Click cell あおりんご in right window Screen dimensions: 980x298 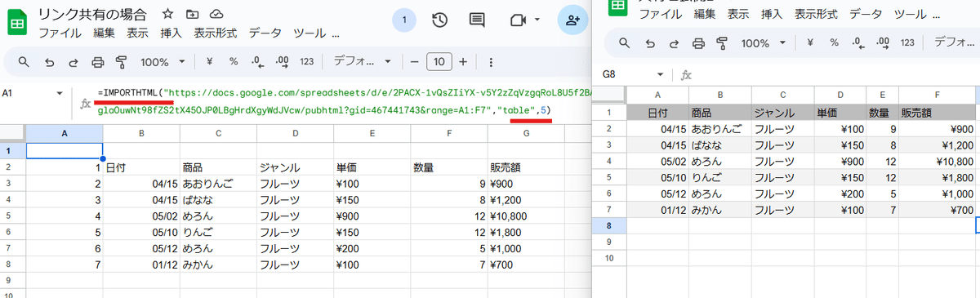(x=719, y=128)
